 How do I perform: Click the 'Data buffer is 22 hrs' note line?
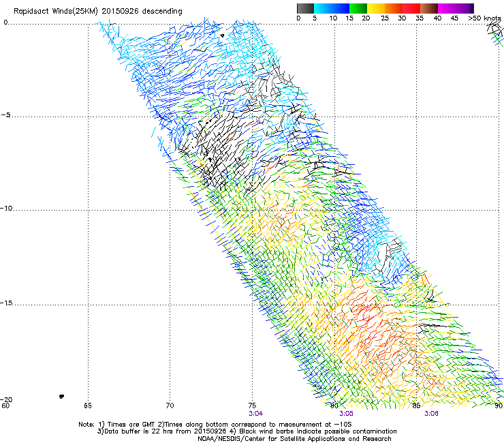pos(247,431)
